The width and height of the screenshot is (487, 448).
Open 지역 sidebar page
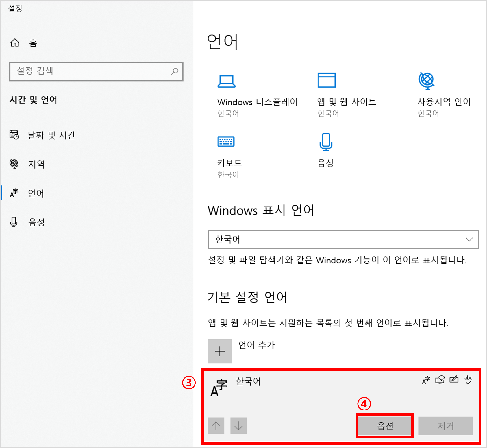coord(36,164)
